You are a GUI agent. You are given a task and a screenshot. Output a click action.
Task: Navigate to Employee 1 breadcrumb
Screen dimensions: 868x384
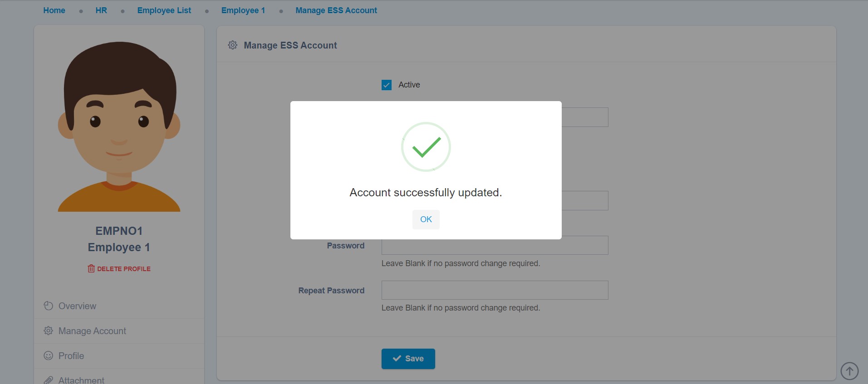(243, 10)
